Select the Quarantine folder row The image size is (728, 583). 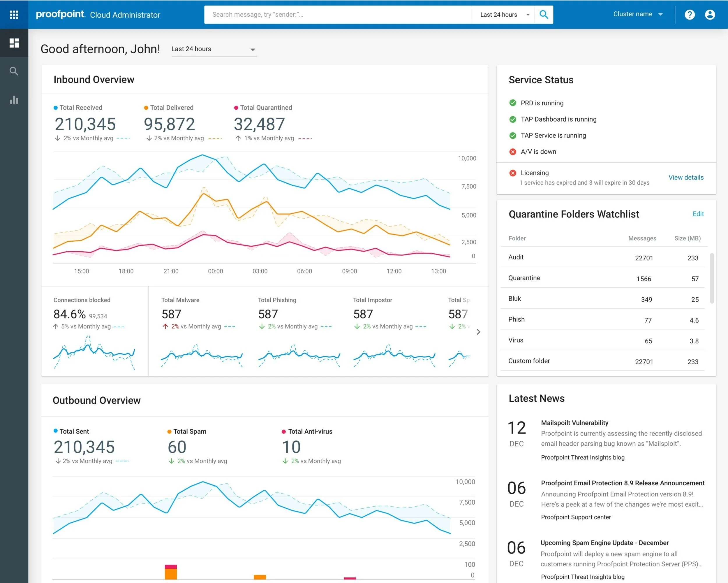click(602, 278)
